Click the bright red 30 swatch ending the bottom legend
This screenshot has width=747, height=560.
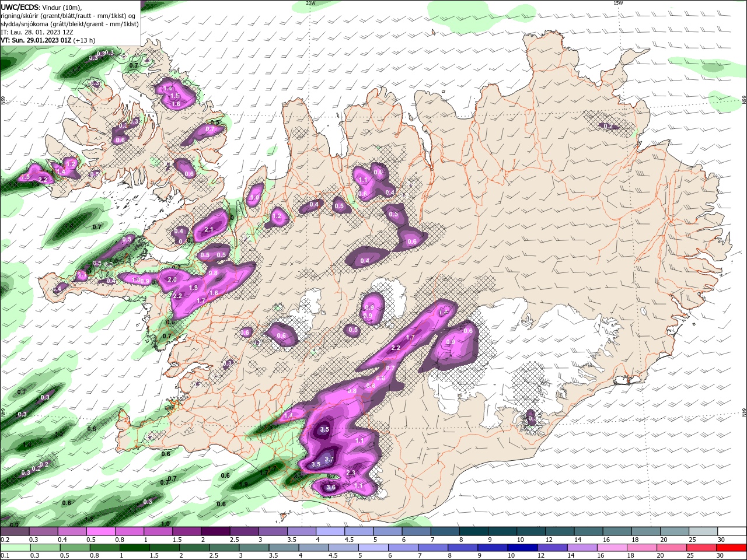tap(731, 548)
